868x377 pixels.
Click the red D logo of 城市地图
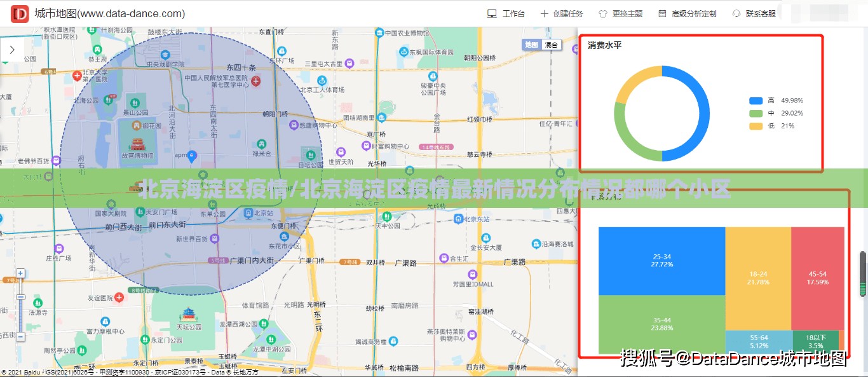(20, 14)
